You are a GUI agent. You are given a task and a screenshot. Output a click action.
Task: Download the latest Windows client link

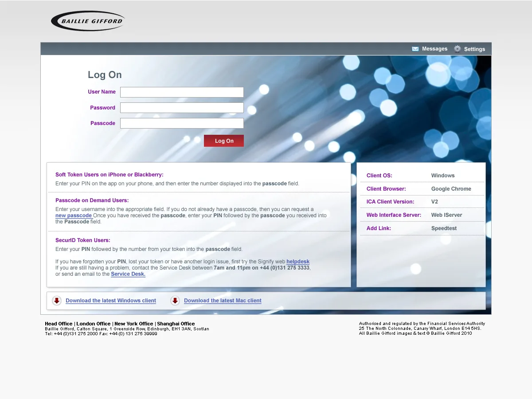[111, 301]
